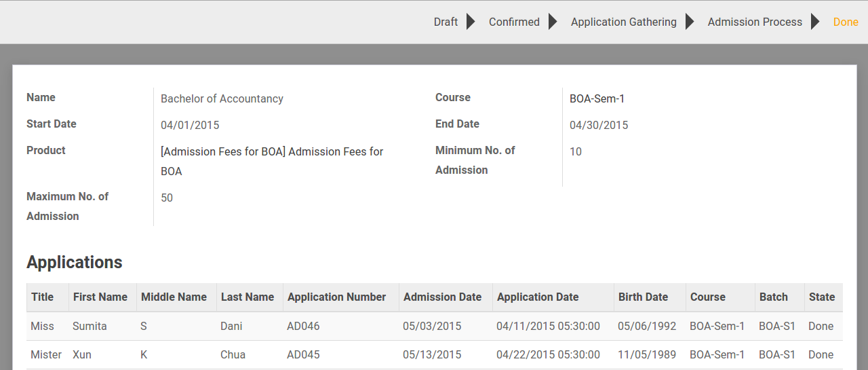
Task: Select the Draft status stage
Action: pos(446,22)
